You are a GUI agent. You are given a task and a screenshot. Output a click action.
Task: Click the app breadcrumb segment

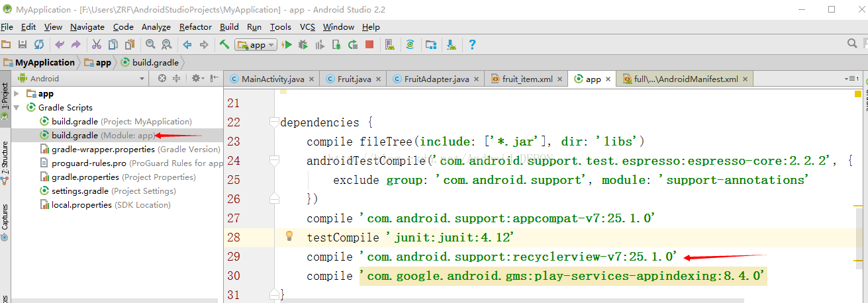pos(98,63)
